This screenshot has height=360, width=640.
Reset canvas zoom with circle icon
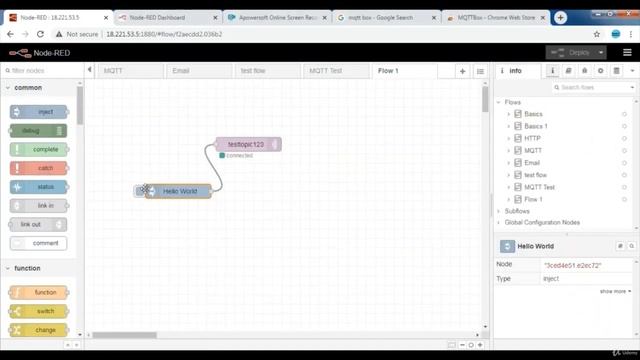pos(471,345)
